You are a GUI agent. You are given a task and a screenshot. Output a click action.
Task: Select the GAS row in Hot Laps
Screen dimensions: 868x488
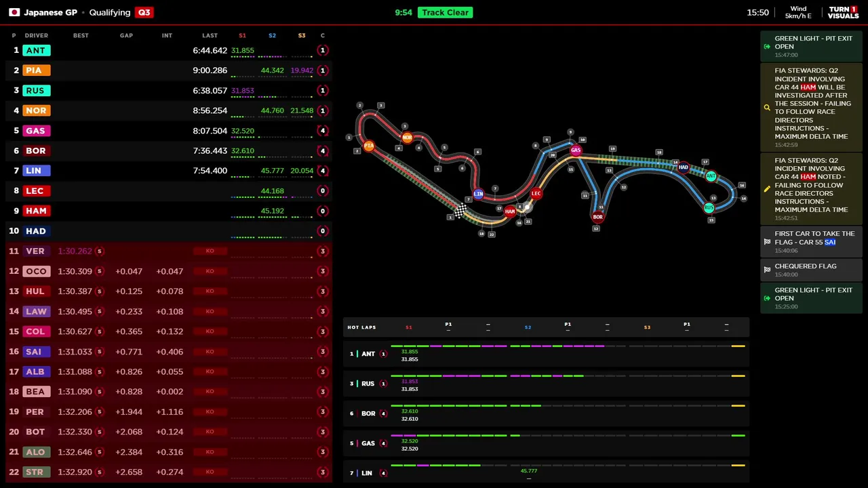pos(546,443)
